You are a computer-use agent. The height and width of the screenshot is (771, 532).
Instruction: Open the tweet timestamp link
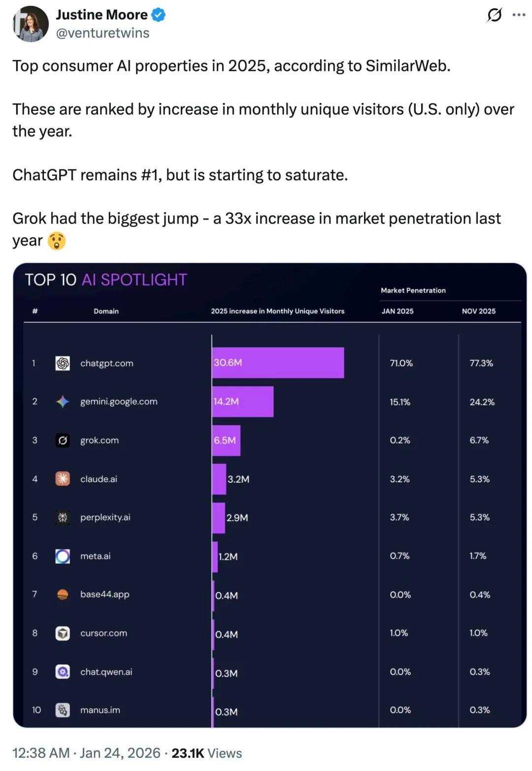tap(86, 753)
